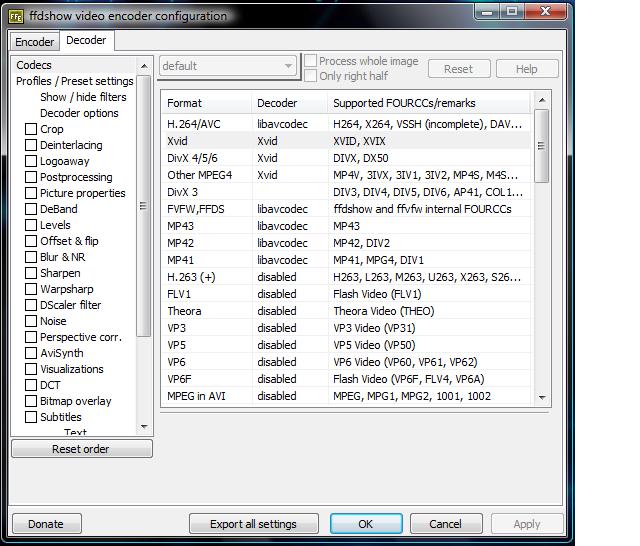The width and height of the screenshot is (640, 546).
Task: Select the MPEG in AVI row
Action: pyautogui.click(x=346, y=396)
